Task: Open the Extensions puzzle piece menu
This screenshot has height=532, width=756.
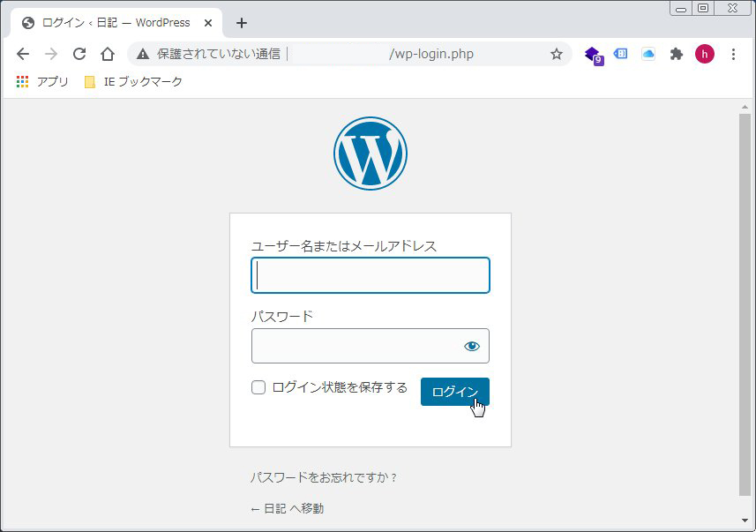Action: coord(677,54)
